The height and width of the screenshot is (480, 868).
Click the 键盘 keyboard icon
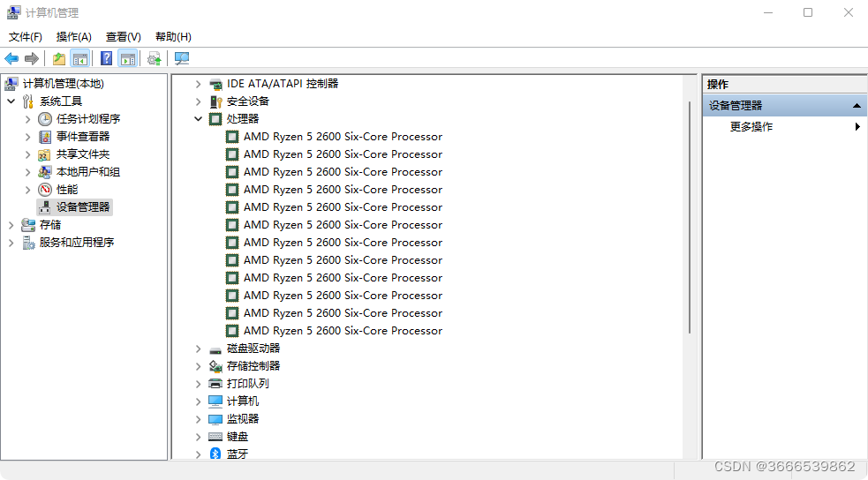pos(215,437)
